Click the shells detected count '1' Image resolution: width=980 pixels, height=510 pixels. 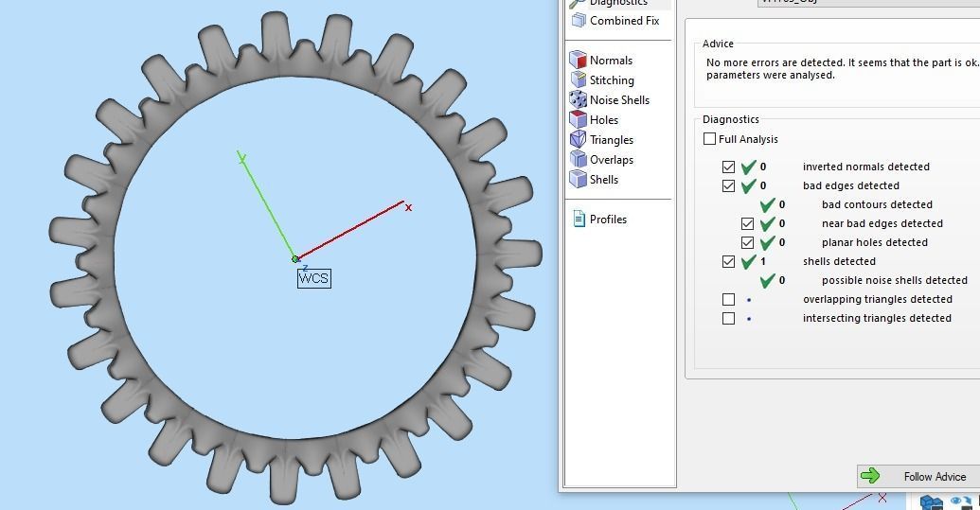coord(763,261)
